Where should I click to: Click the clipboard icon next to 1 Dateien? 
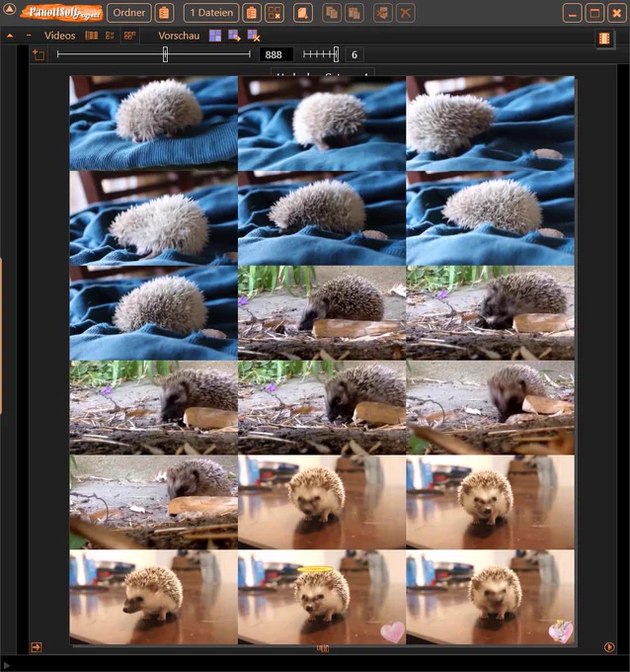tap(252, 13)
